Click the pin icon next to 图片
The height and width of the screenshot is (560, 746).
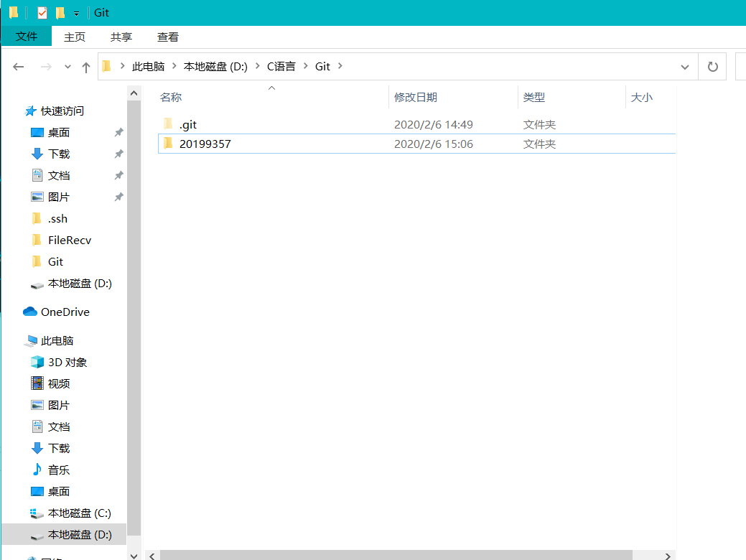pos(119,197)
